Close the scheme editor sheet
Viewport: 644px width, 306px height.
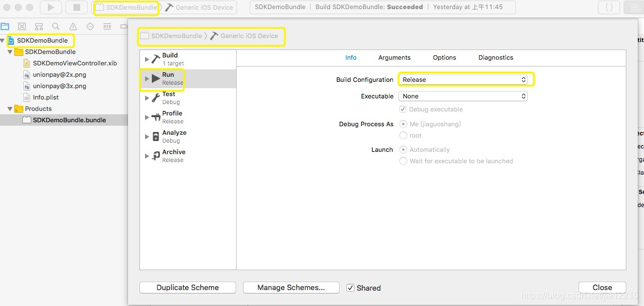[x=602, y=288]
